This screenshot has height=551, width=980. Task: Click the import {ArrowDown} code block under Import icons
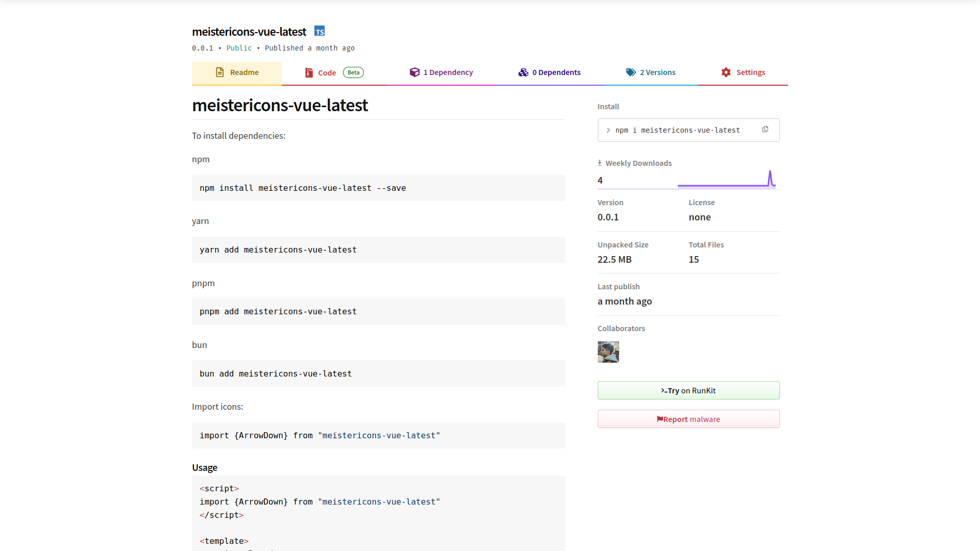pos(378,436)
